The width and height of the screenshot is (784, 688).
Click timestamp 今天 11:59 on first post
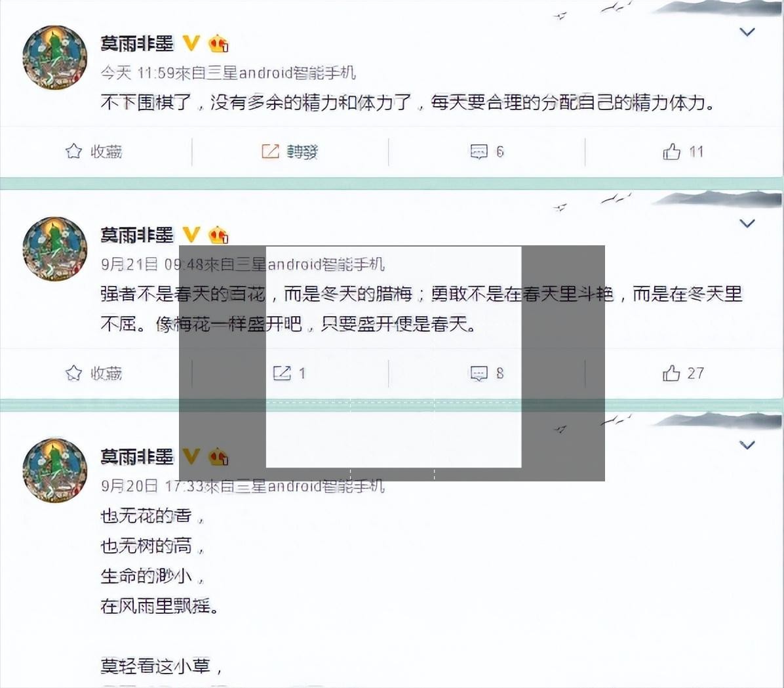(x=138, y=73)
